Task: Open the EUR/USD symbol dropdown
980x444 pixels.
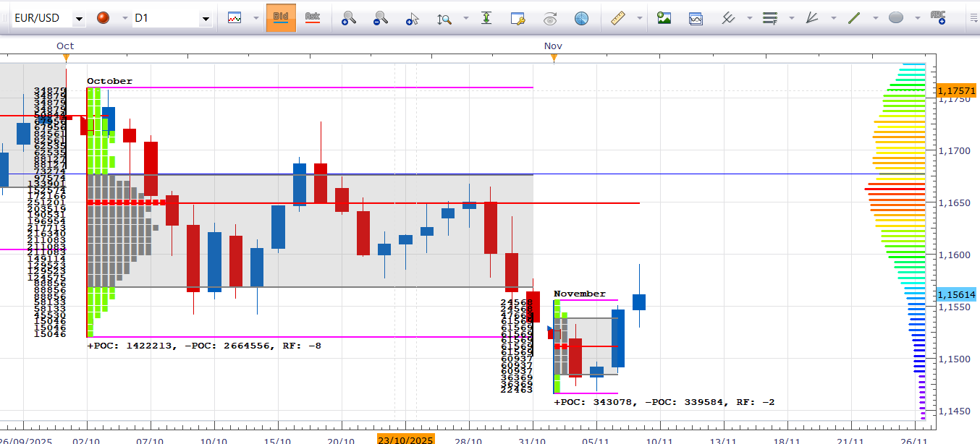Action: 78,19
